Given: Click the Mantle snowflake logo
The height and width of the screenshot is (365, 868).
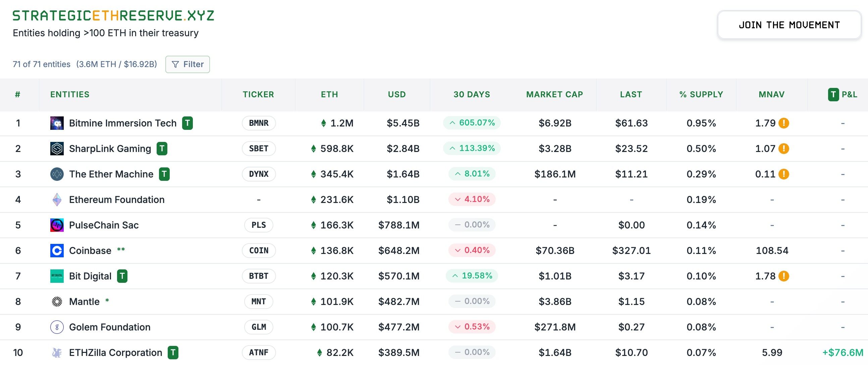Looking at the screenshot, I should [57, 301].
